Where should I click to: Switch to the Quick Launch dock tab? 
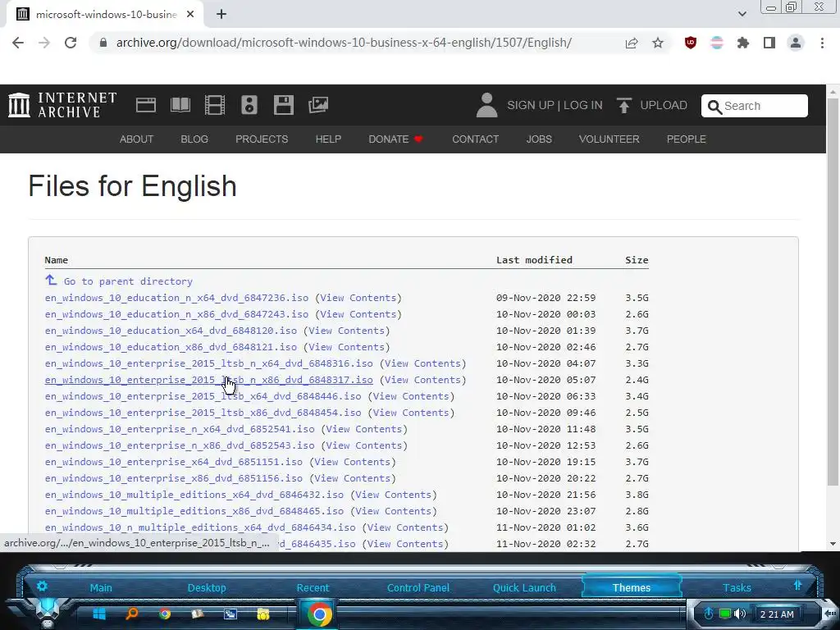[x=524, y=587]
